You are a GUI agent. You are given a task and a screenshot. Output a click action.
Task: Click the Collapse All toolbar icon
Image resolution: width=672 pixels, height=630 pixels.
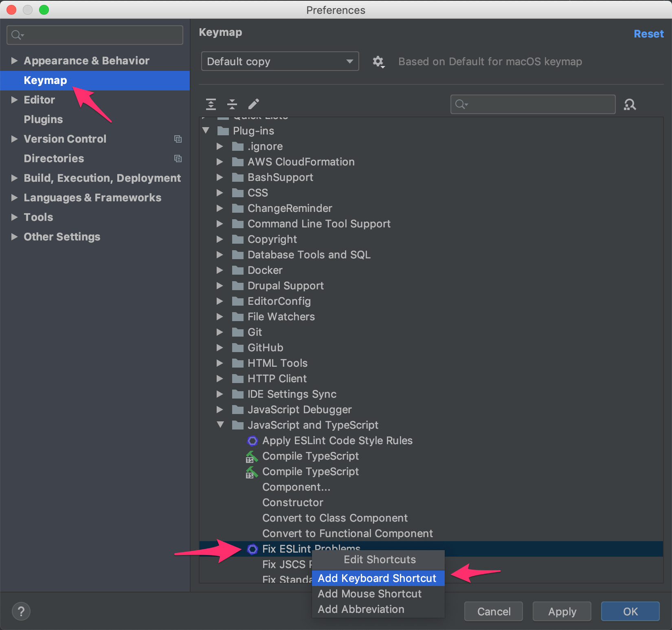(x=232, y=104)
